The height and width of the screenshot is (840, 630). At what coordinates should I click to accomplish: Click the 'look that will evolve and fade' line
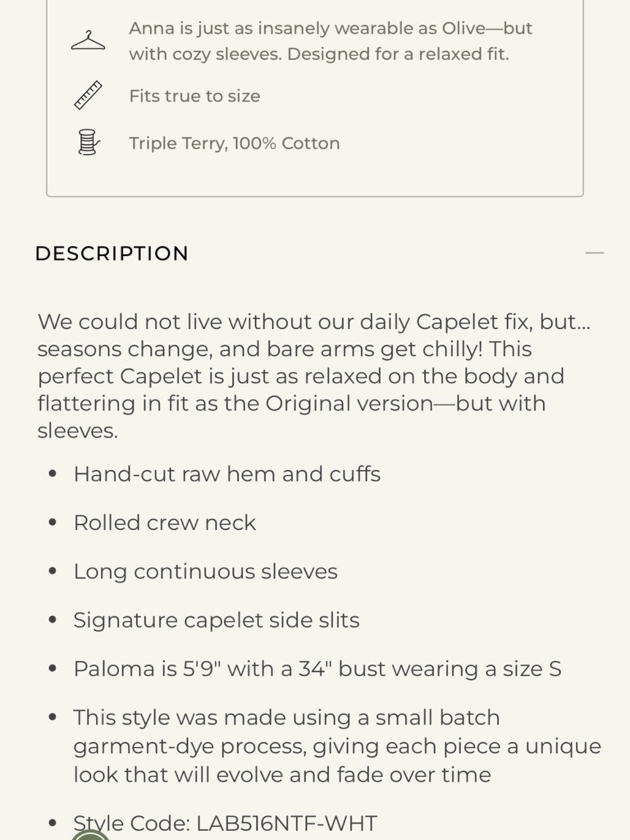282,774
